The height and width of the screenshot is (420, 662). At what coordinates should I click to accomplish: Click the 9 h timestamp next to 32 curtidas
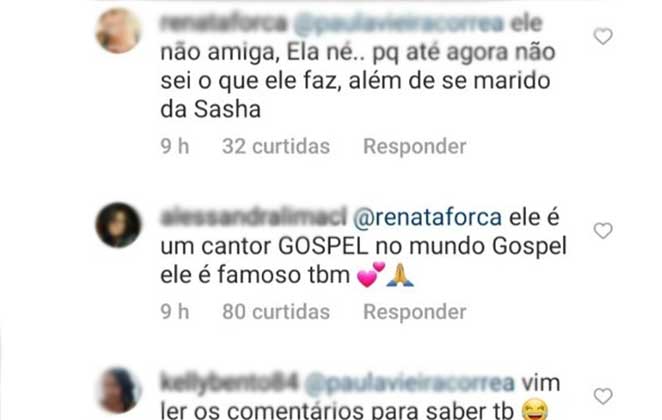click(x=175, y=146)
